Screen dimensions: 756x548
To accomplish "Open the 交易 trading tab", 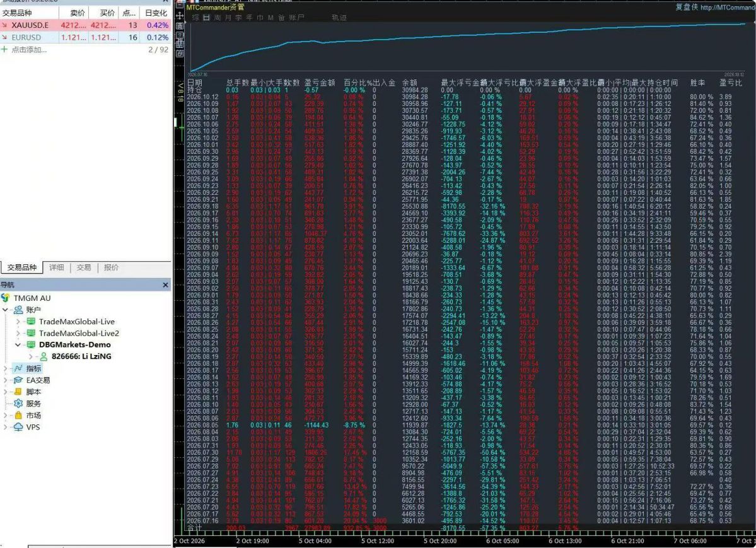I will tap(84, 268).
